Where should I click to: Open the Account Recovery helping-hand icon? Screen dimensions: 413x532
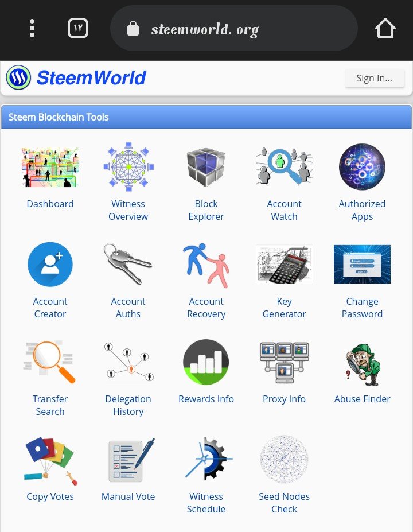pyautogui.click(x=206, y=265)
